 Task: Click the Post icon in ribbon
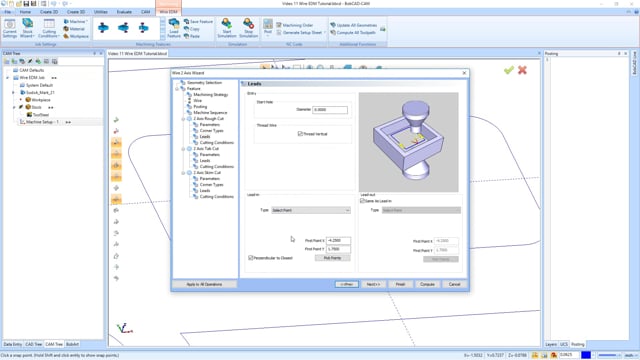[268, 27]
